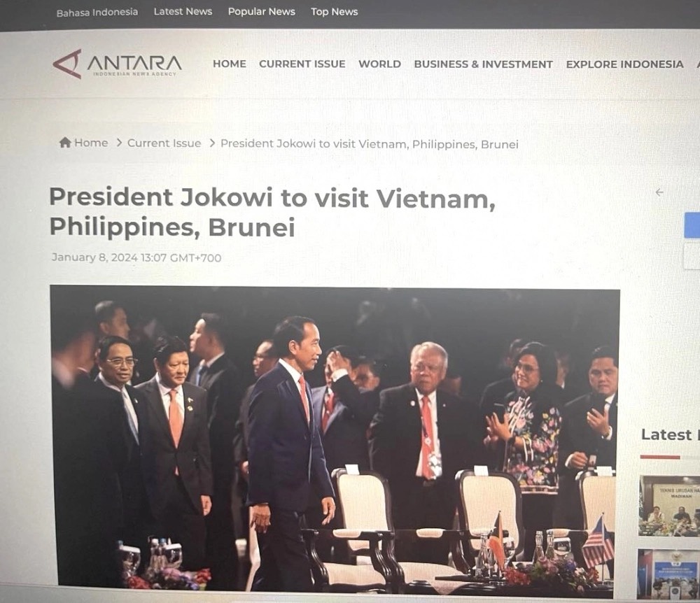The image size is (700, 603).
Task: Open the BUSINESS & INVESTMENT section
Action: click(484, 64)
